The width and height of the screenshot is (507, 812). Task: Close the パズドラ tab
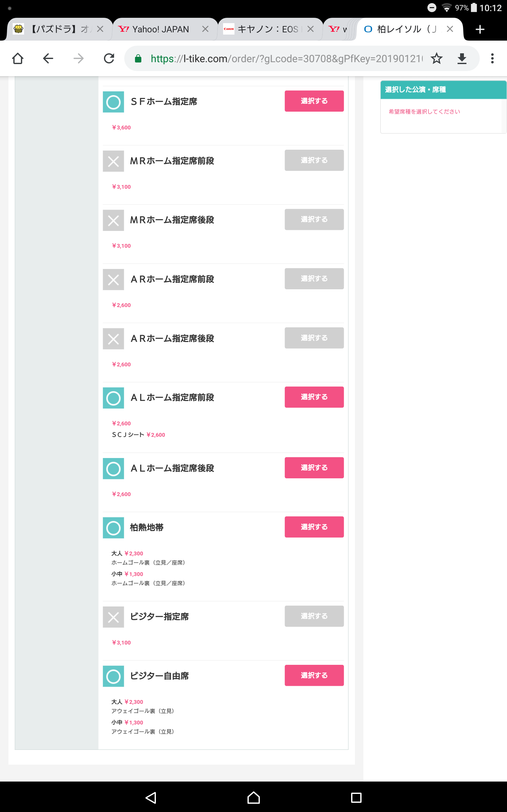(100, 29)
